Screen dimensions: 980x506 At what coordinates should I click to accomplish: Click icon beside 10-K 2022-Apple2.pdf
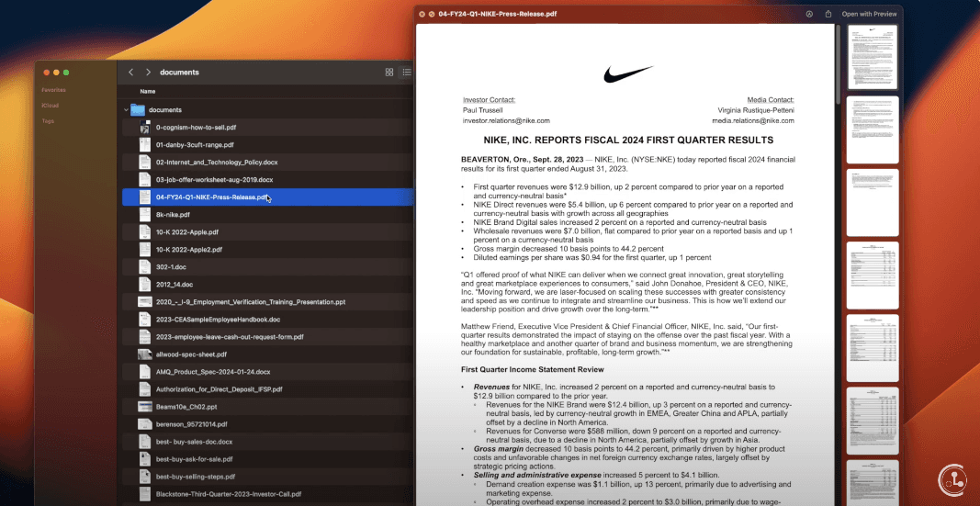(144, 250)
